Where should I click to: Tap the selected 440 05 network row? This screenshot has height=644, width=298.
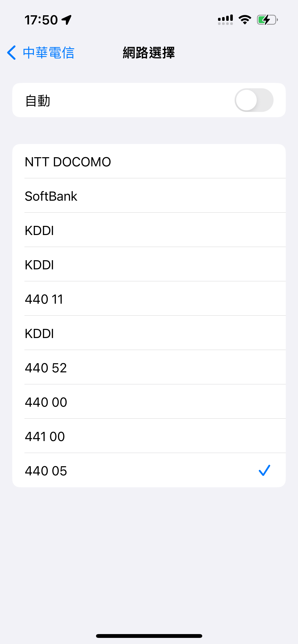click(127, 471)
